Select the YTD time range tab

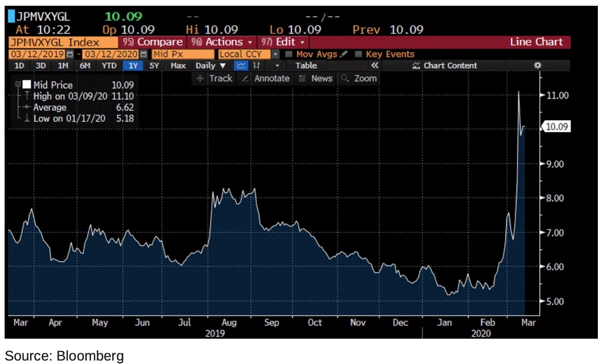pos(109,66)
